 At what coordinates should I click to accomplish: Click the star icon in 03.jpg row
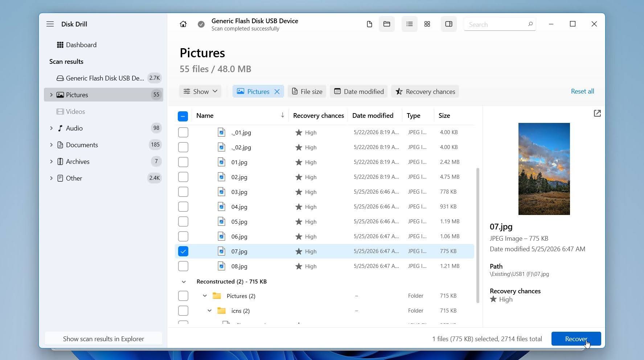[299, 192]
